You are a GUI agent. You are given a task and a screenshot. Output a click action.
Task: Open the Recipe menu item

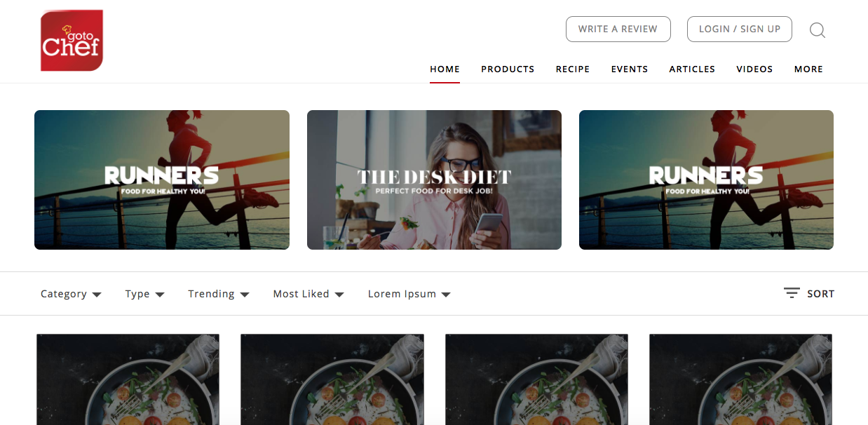point(573,69)
